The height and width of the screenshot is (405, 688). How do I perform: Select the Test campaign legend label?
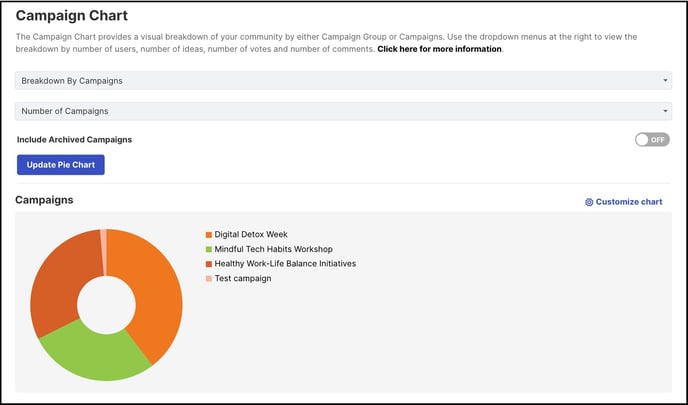(x=243, y=278)
